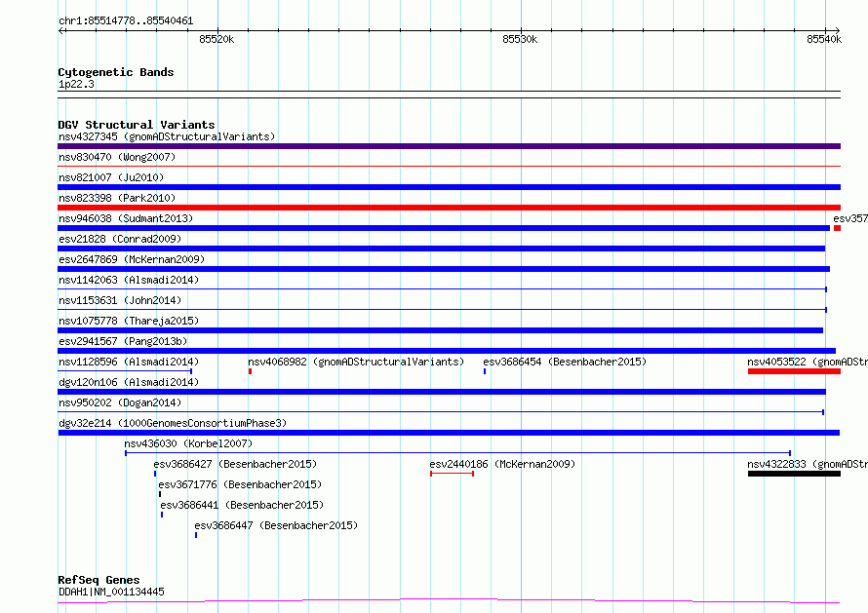Click the 85520k ruler tick label
Screen dimensions: 868x613
[217, 39]
